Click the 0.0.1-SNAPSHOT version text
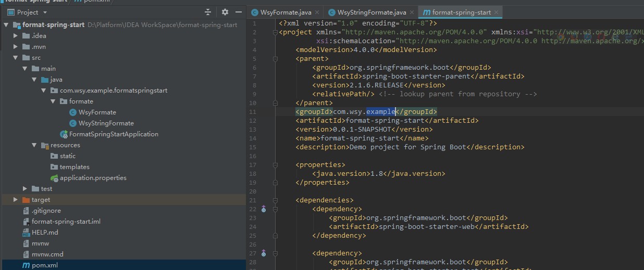This screenshot has width=644, height=270. pyautogui.click(x=362, y=130)
